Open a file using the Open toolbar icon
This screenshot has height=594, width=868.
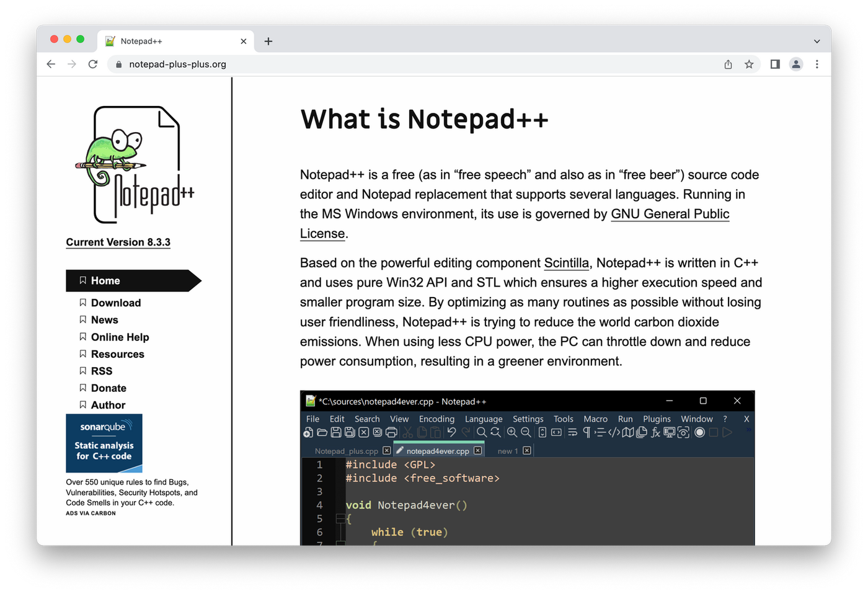coord(321,432)
